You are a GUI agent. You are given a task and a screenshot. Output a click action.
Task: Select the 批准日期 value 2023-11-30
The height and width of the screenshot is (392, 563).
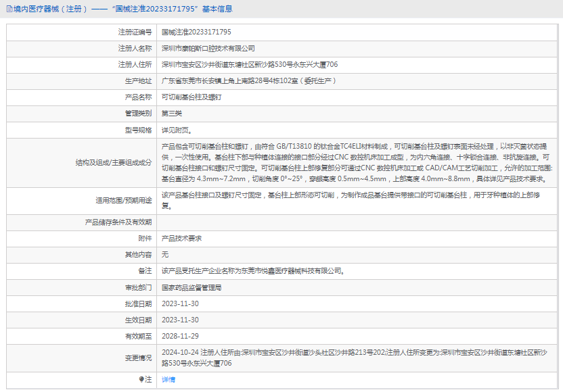[180, 303]
